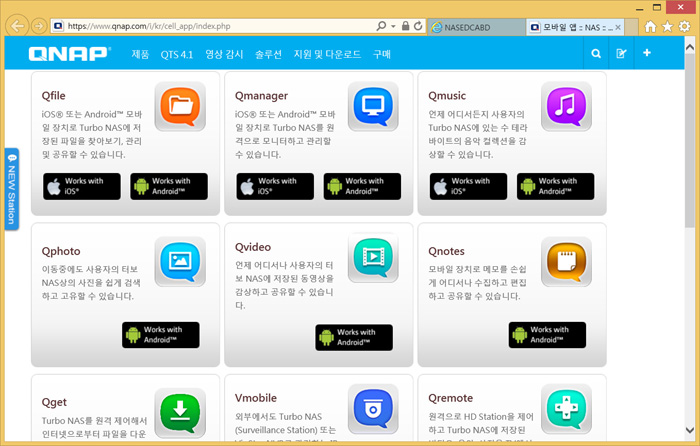This screenshot has height=446, width=700.
Task: Click Qvideo Works with Android badge
Action: point(354,338)
